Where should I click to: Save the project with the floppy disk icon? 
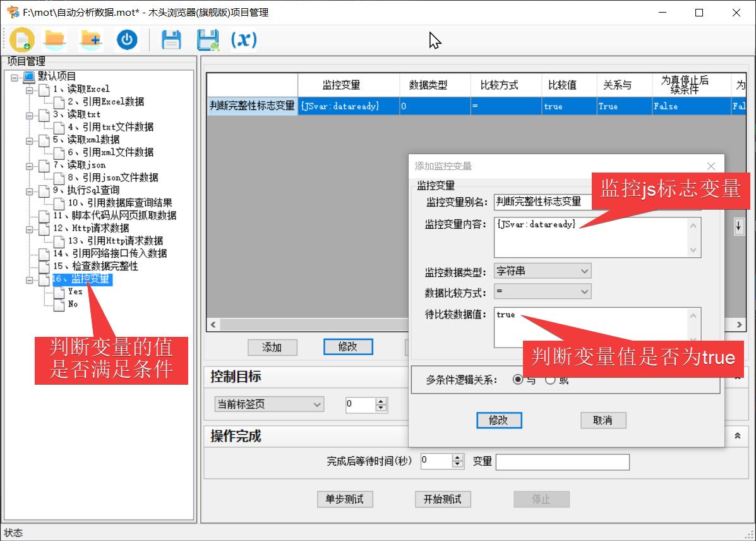click(171, 39)
